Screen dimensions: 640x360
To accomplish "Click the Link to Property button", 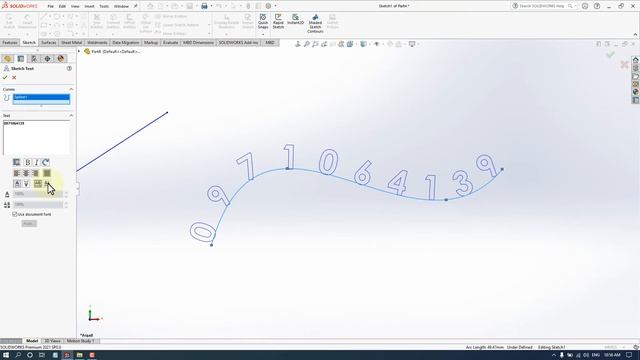I will point(17,162).
